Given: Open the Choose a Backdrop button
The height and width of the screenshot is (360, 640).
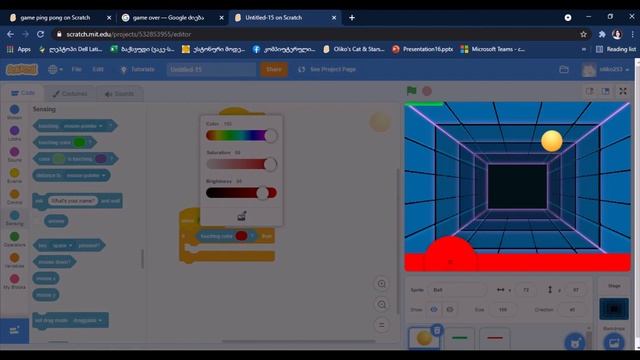Looking at the screenshot, I should tap(614, 342).
